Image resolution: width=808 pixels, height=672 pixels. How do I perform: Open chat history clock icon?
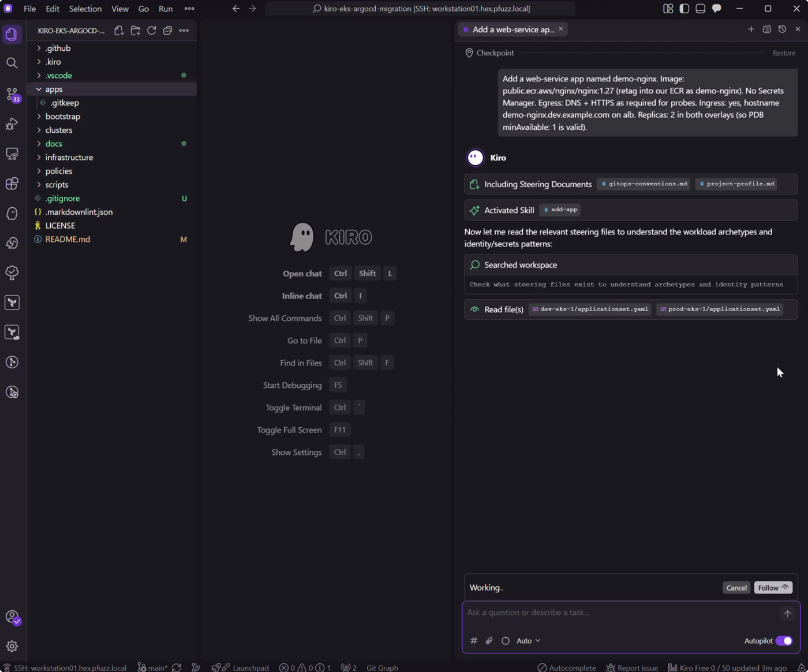[782, 29]
